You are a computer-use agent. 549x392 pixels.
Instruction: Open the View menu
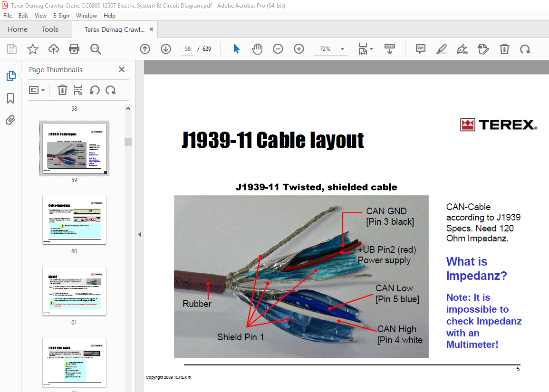click(40, 15)
